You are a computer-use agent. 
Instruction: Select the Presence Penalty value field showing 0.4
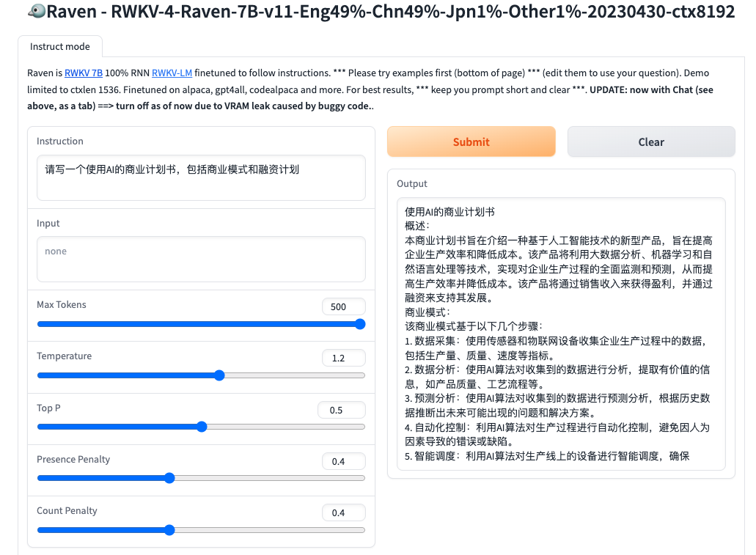[x=343, y=461]
